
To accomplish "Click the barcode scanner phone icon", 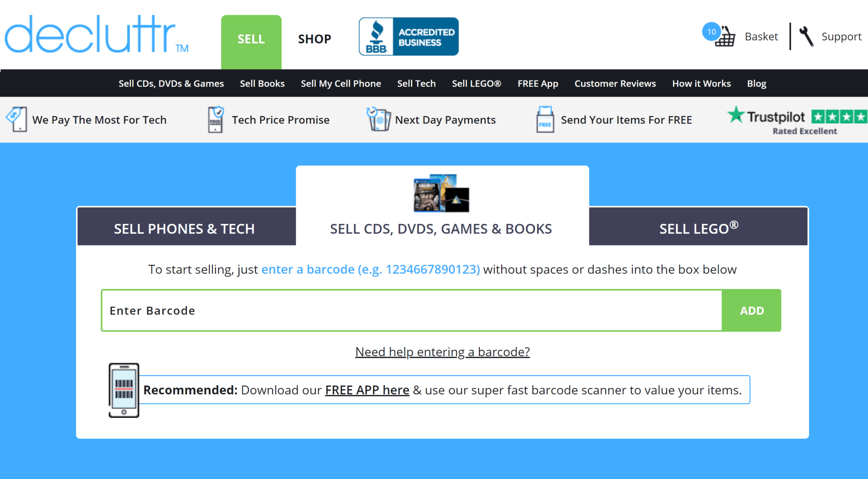I will pyautogui.click(x=124, y=390).
